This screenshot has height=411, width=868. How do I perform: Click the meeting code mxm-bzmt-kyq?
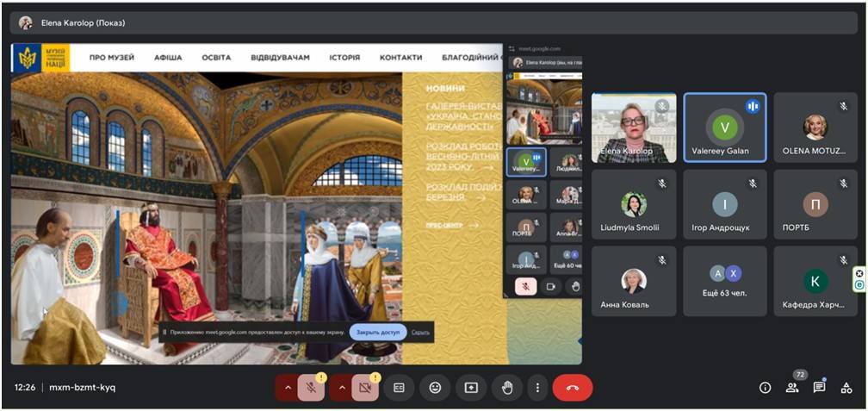[x=83, y=388]
